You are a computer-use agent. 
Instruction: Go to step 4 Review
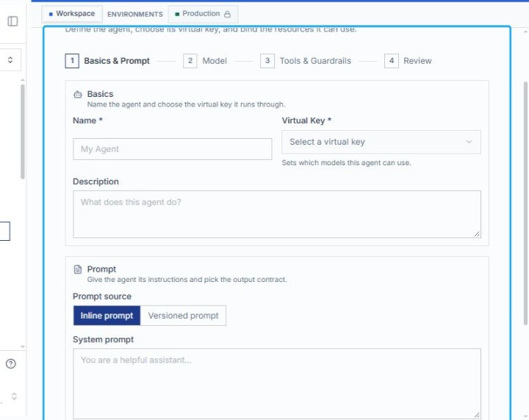pos(408,61)
